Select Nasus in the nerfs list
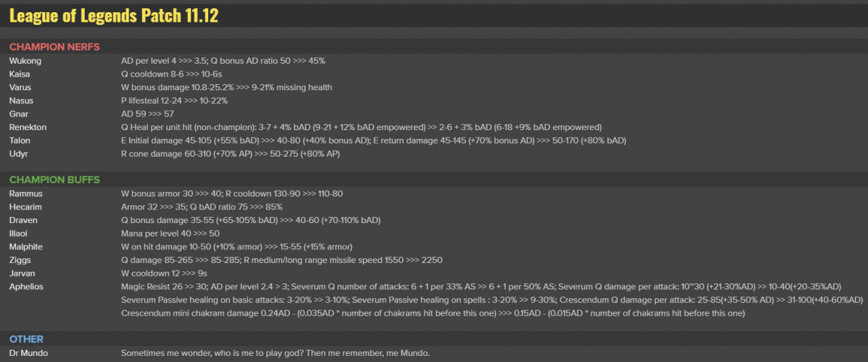 [x=21, y=100]
